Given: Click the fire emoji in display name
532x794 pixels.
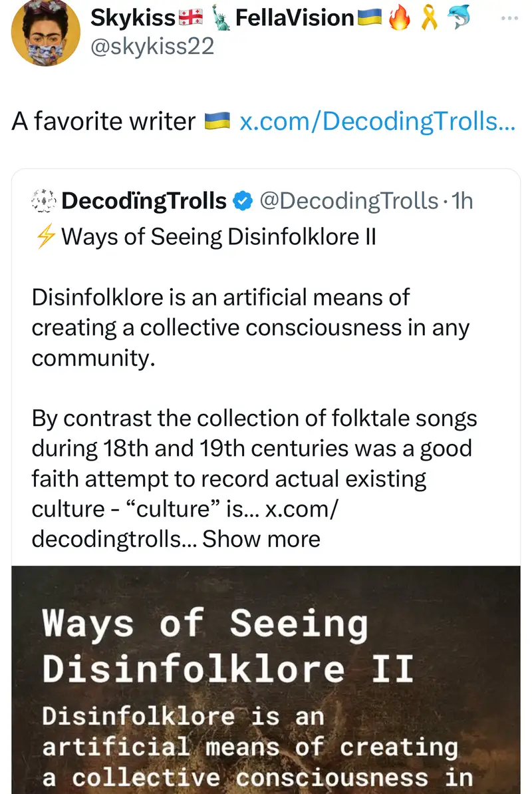Looking at the screenshot, I should click(401, 19).
